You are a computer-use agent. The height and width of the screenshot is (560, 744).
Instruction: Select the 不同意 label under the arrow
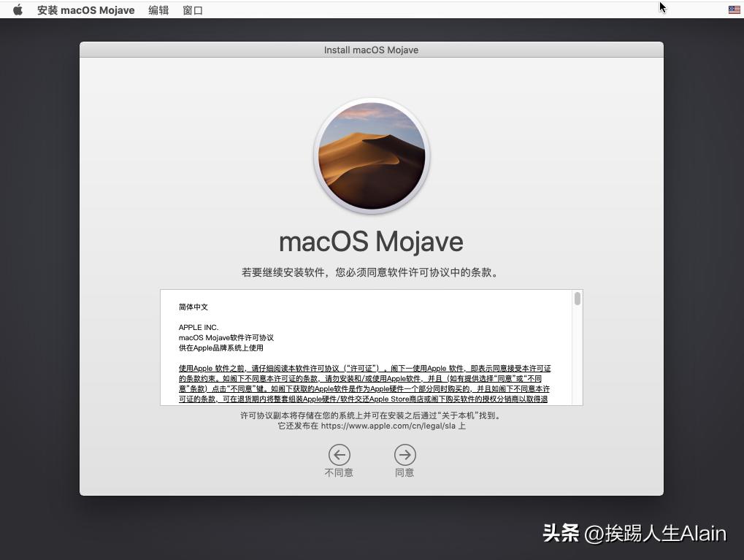(x=339, y=472)
